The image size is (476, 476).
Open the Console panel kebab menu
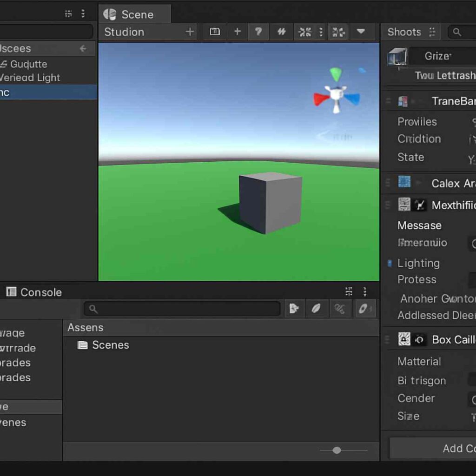364,291
